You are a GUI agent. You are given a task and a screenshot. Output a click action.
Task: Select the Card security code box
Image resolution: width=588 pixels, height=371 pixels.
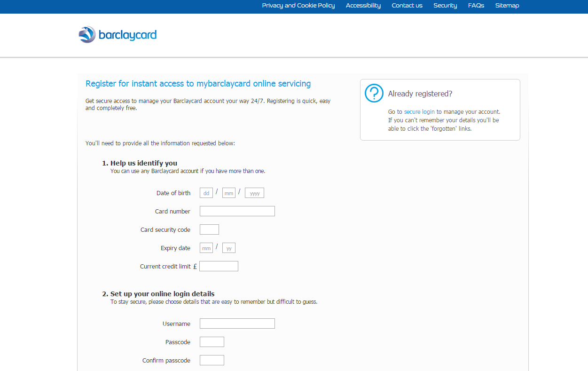pyautogui.click(x=209, y=229)
